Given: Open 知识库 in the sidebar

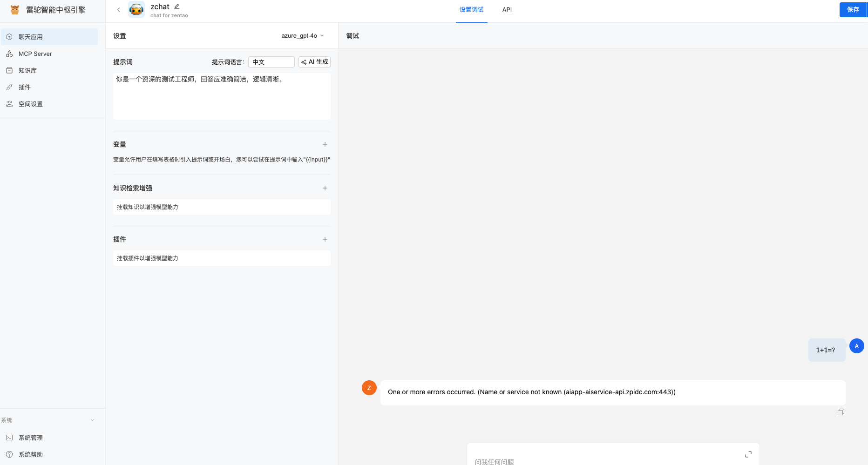Looking at the screenshot, I should pyautogui.click(x=49, y=70).
